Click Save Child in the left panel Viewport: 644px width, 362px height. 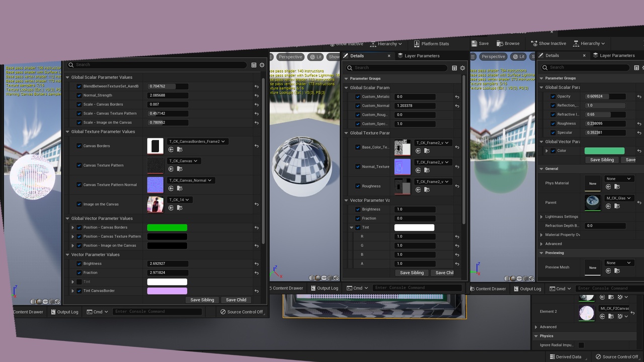click(x=236, y=300)
